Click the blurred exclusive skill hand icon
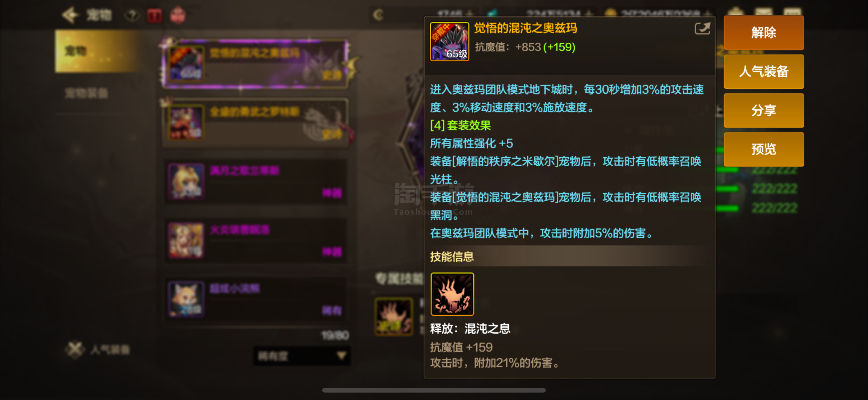 [x=394, y=317]
